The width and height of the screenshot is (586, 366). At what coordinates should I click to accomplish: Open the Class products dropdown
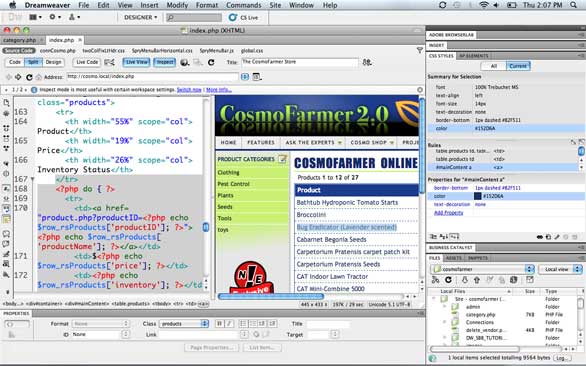pyautogui.click(x=184, y=323)
